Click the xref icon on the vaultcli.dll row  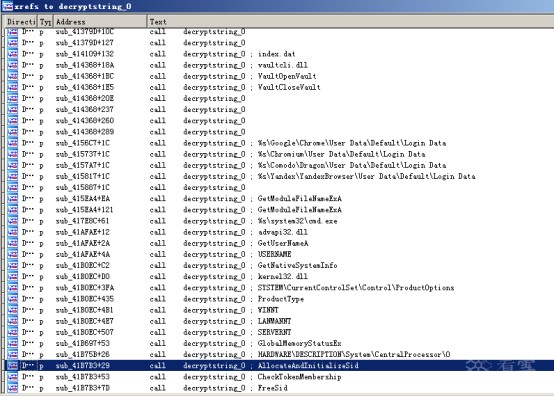click(x=12, y=65)
